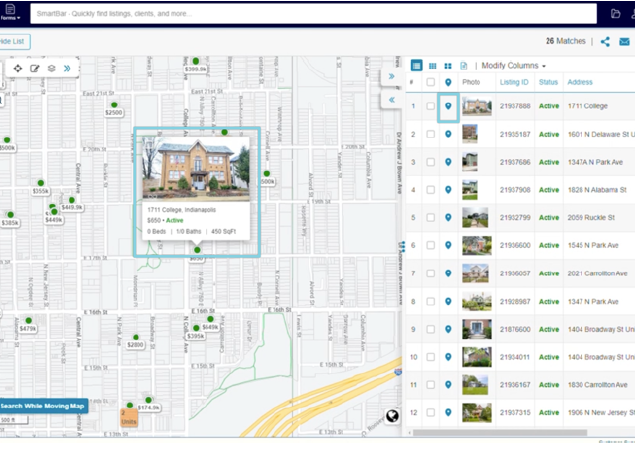Click the globe map type icon

(x=392, y=416)
